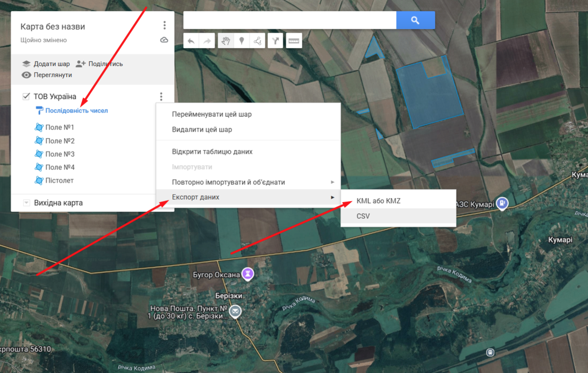Select the draw line tool
The height and width of the screenshot is (373, 588).
(x=257, y=41)
